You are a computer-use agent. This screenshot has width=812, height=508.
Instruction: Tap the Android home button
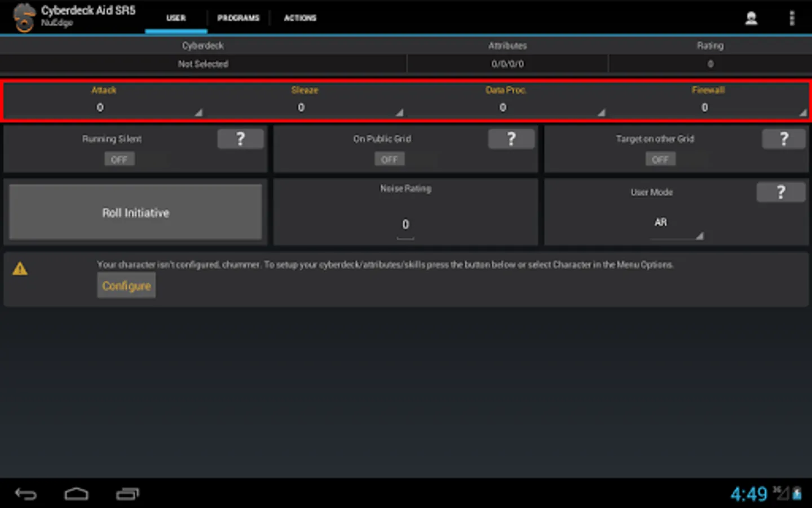click(76, 494)
